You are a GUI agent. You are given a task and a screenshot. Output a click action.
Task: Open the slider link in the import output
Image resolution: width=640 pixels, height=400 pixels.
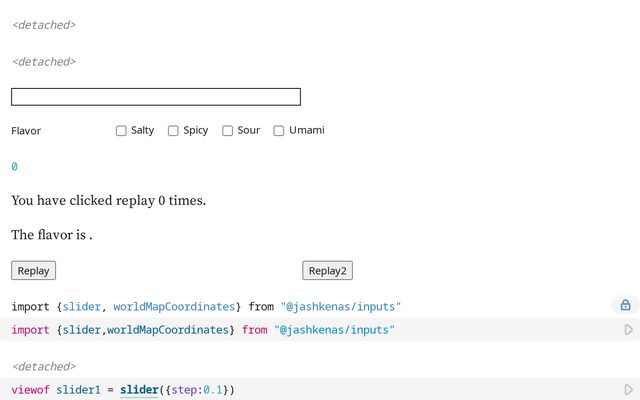[x=81, y=306]
